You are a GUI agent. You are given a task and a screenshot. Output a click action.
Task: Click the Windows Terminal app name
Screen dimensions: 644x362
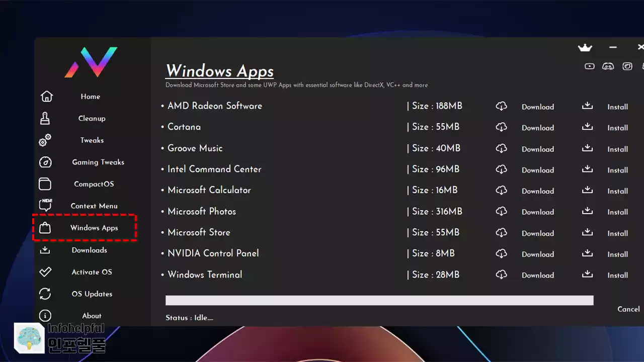coord(205,275)
